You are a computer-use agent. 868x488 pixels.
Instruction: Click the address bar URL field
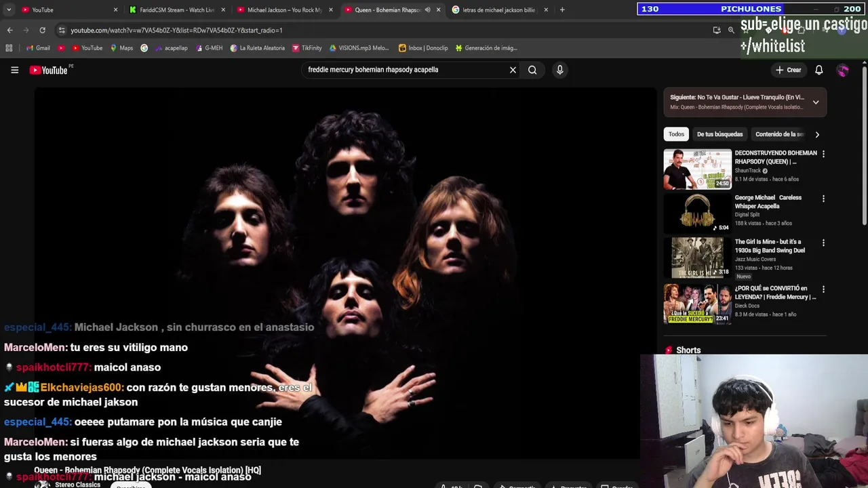point(380,30)
